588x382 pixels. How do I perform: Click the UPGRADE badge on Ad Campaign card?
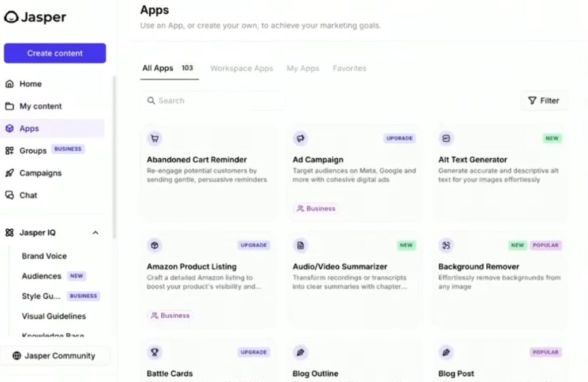click(x=400, y=138)
